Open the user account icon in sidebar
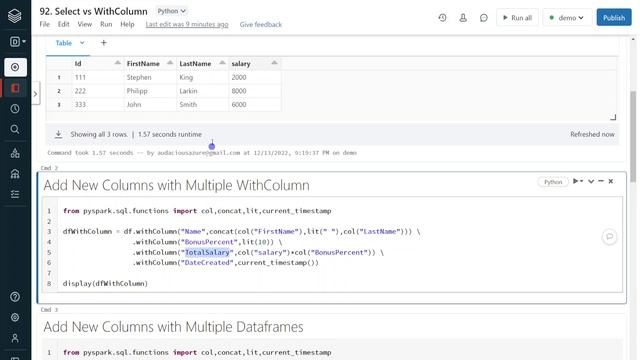640x360 pixels. tap(15, 338)
